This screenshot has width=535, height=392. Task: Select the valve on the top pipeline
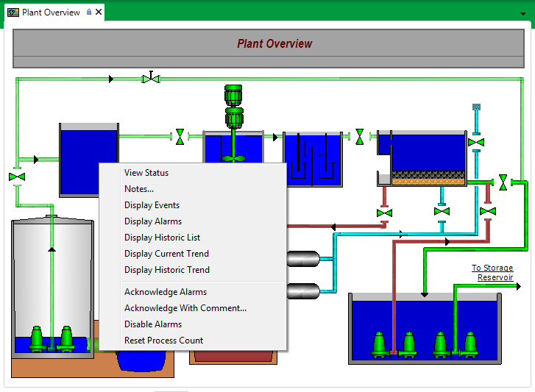tap(151, 78)
